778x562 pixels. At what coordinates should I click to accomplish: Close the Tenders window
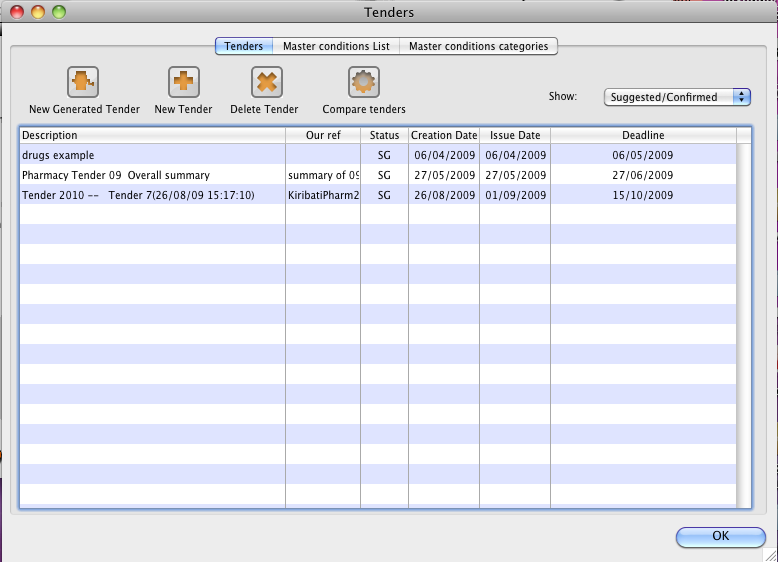[17, 11]
